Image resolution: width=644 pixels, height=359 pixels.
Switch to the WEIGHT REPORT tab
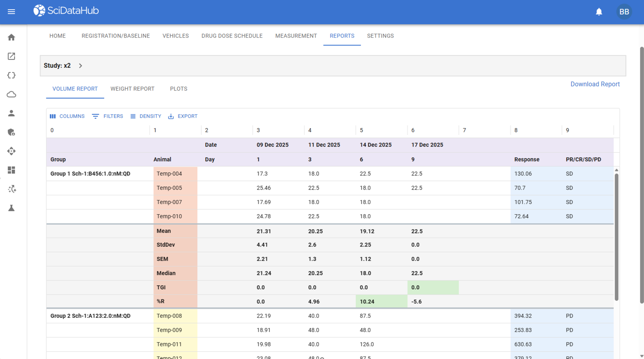(x=132, y=89)
